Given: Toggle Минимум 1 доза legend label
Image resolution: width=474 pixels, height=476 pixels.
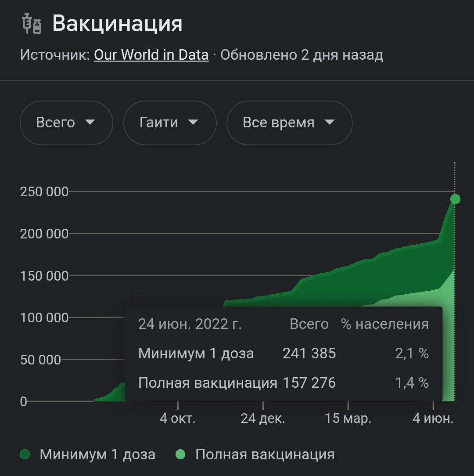Looking at the screenshot, I should pos(97,454).
